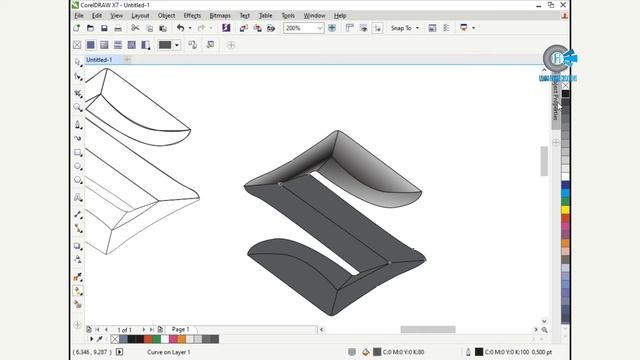Viewport: 640px width, 360px height.
Task: Choose the Uniform fill type
Action: (91, 45)
